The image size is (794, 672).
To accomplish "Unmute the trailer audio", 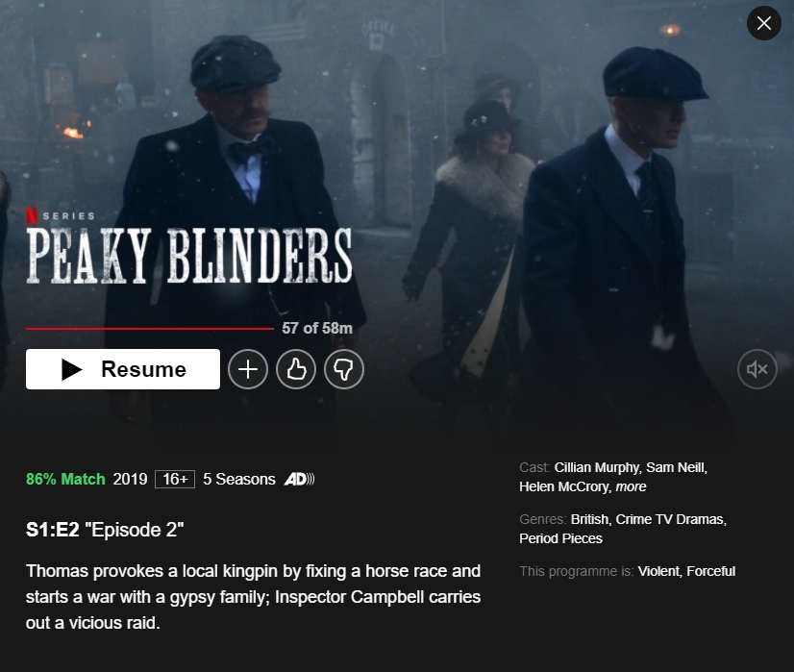I will (x=757, y=369).
